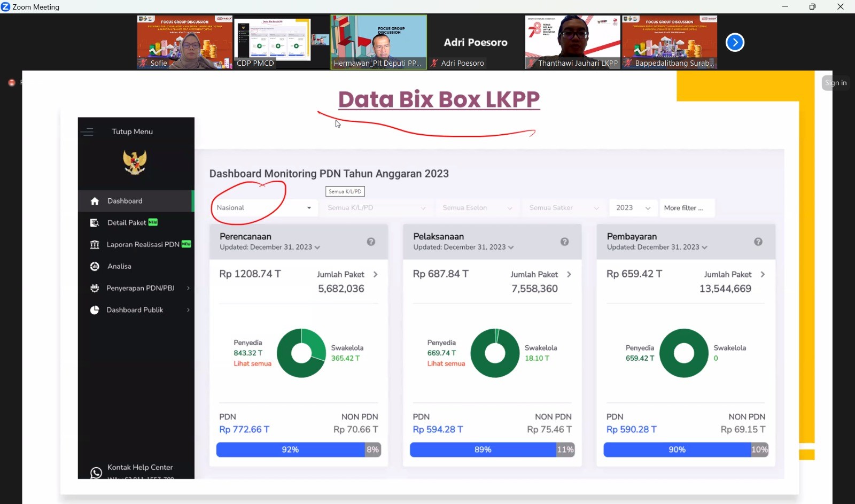The image size is (855, 504).
Task: Click Lihat semua link in Perencanaan card
Action: (252, 364)
